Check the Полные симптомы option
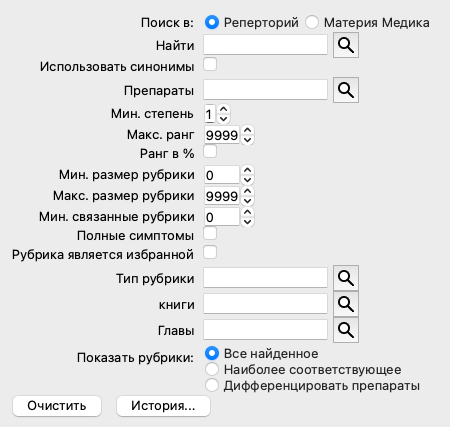This screenshot has width=450, height=427. pyautogui.click(x=210, y=233)
